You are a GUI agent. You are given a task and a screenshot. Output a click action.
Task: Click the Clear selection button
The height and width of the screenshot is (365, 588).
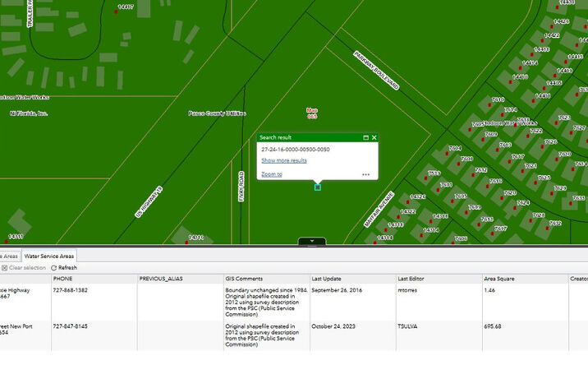tap(24, 268)
